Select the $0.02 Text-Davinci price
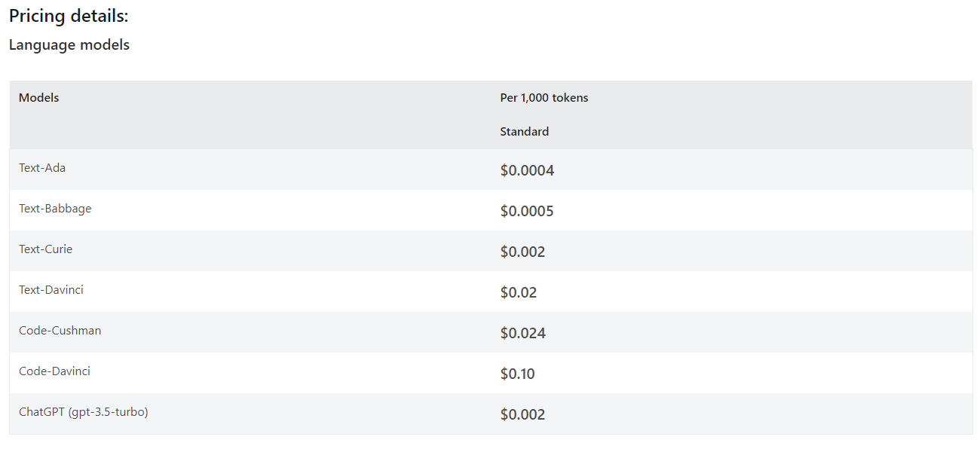This screenshot has width=980, height=452. coord(519,293)
